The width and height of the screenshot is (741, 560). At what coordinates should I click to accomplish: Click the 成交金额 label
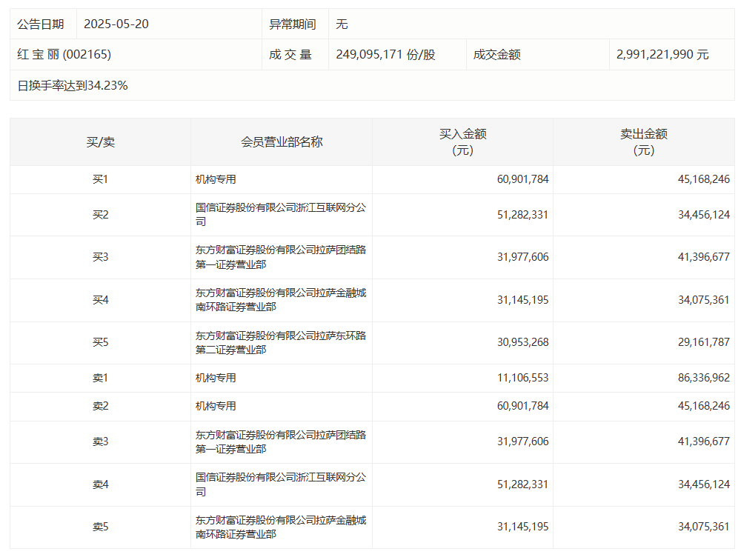point(496,54)
